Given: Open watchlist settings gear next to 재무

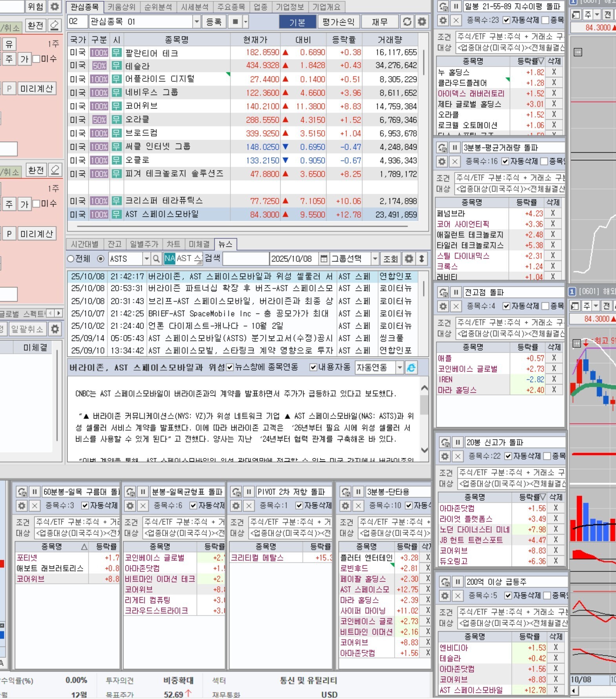Looking at the screenshot, I should [422, 22].
